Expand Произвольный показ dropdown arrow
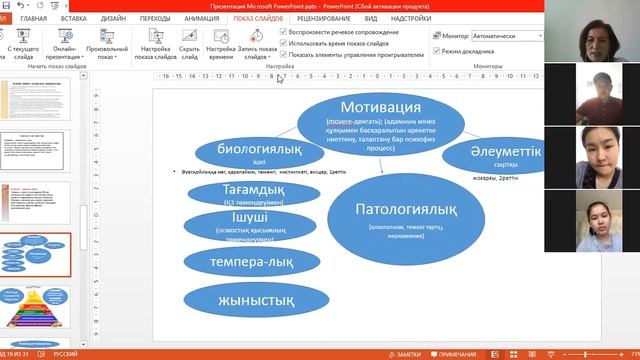Screen dimensions: 640x360 [116, 57]
